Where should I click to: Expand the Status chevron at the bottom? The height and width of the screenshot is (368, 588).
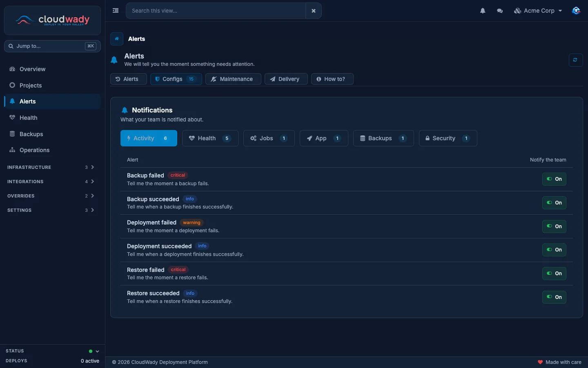pos(97,351)
